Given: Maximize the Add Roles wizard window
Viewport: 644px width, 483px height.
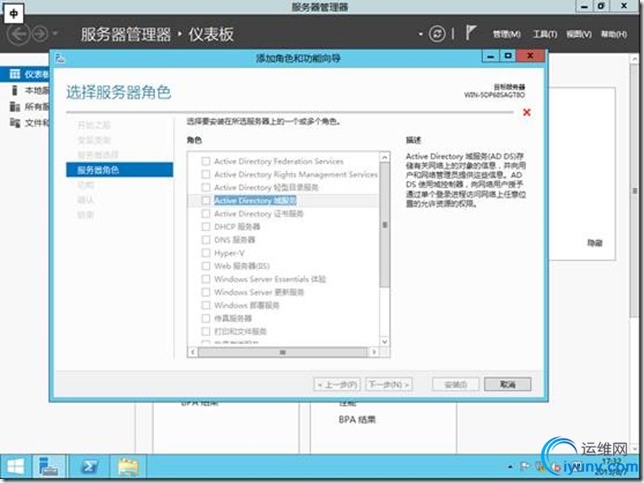Looking at the screenshot, I should (508, 56).
